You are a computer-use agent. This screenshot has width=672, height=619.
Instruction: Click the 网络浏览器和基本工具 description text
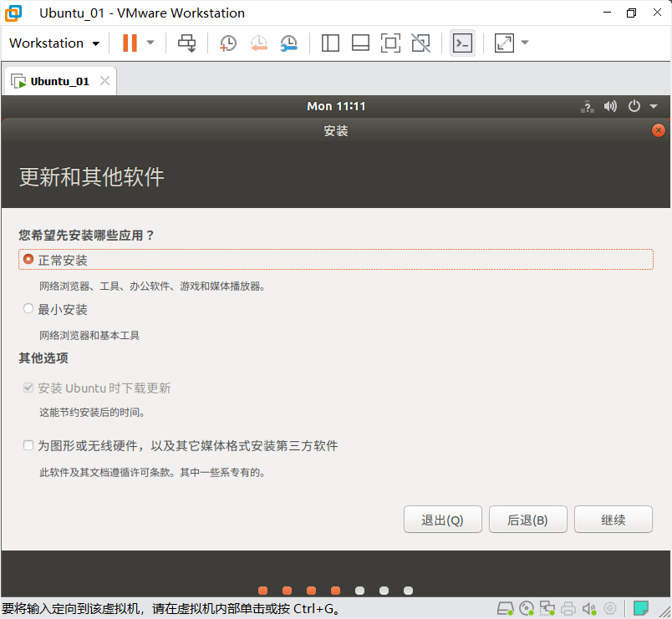[89, 336]
